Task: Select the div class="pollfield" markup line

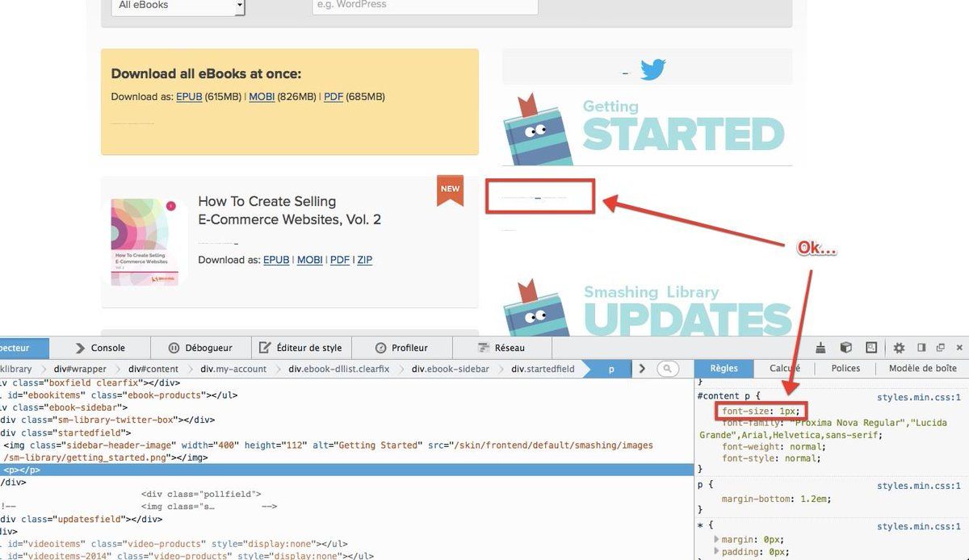Action: 201,494
